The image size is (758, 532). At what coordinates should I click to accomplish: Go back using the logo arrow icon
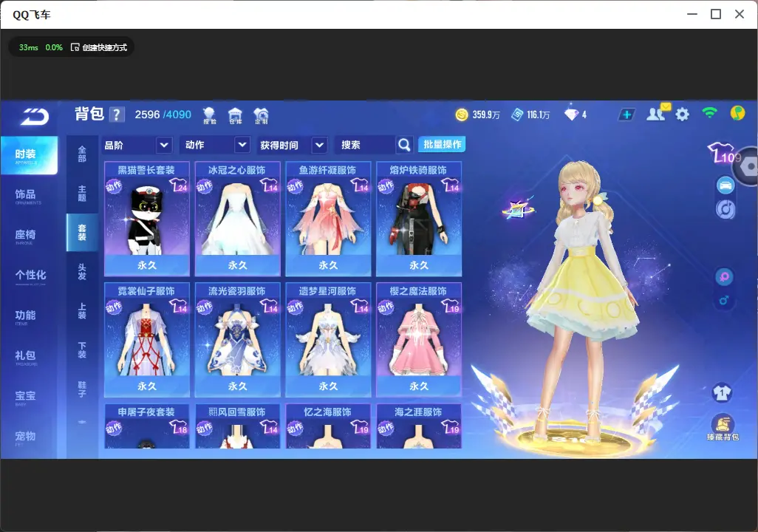(34, 117)
